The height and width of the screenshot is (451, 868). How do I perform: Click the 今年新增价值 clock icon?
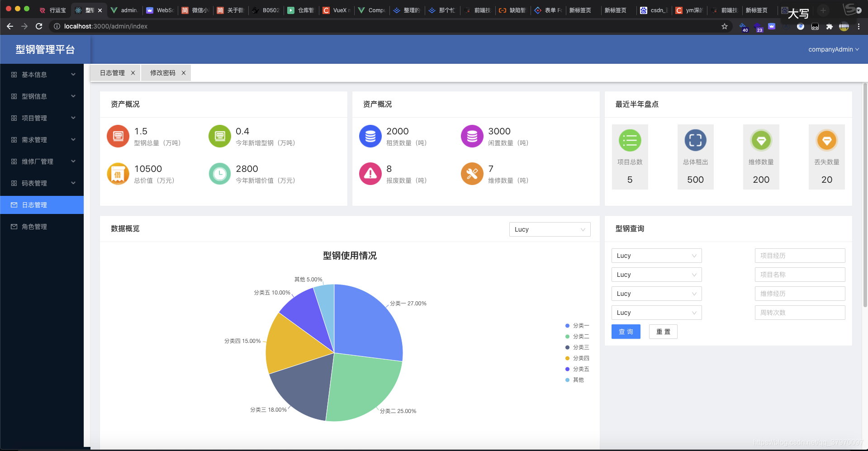[219, 174]
